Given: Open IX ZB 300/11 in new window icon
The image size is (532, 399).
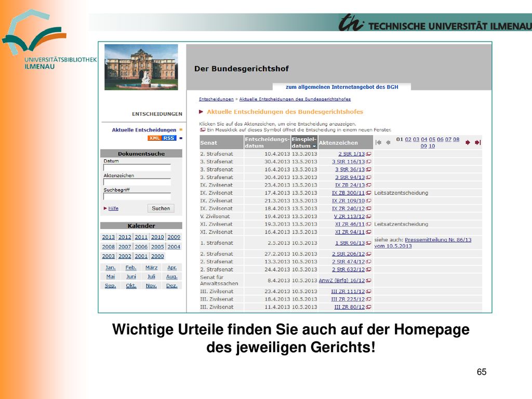Looking at the screenshot, I should tap(368, 193).
